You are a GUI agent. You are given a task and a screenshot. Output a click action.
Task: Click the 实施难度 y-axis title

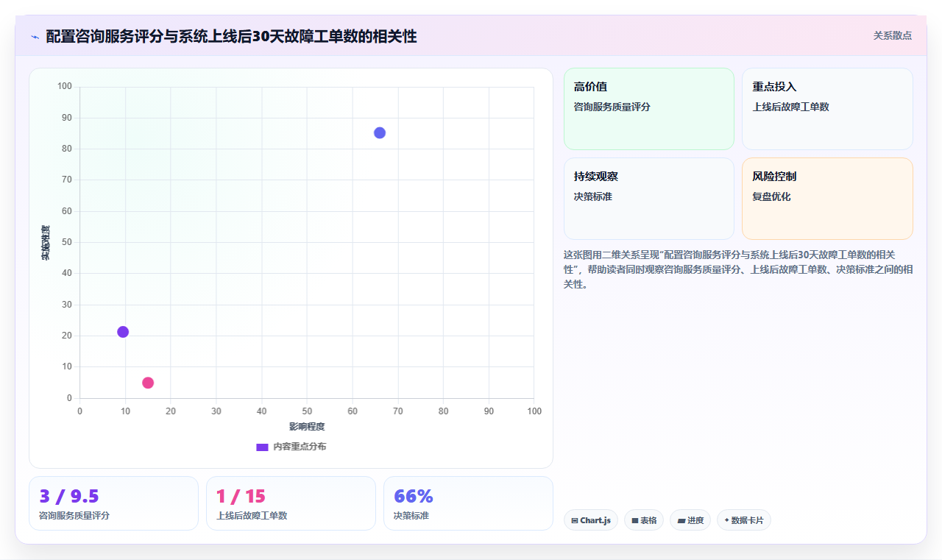[x=46, y=243]
